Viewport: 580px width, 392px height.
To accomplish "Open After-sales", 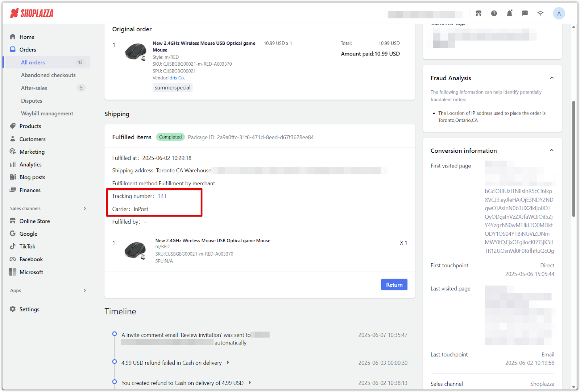I will coord(34,88).
